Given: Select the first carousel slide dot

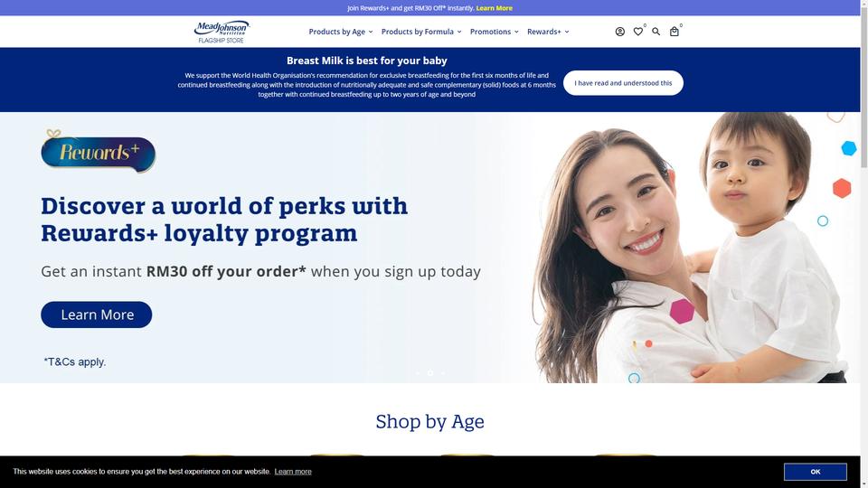Looking at the screenshot, I should click(x=418, y=373).
